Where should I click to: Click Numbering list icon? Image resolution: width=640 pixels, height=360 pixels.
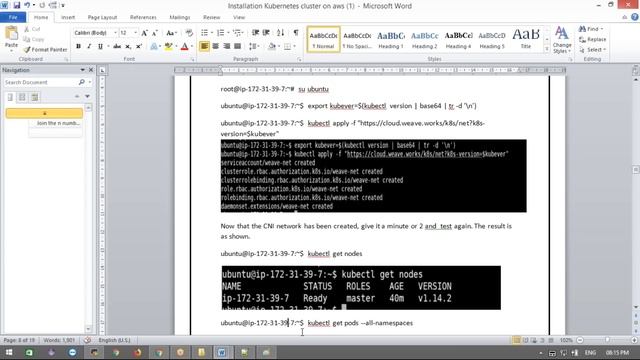pos(220,33)
